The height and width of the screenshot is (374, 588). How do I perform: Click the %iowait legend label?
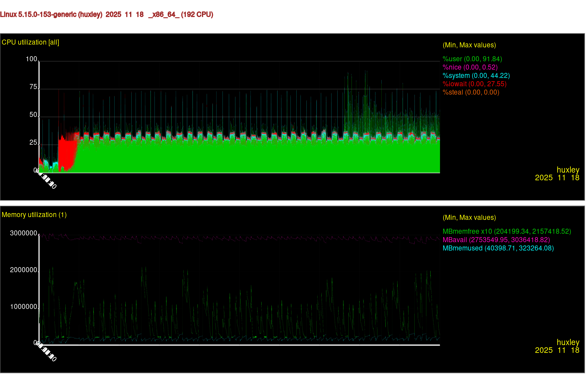(474, 84)
